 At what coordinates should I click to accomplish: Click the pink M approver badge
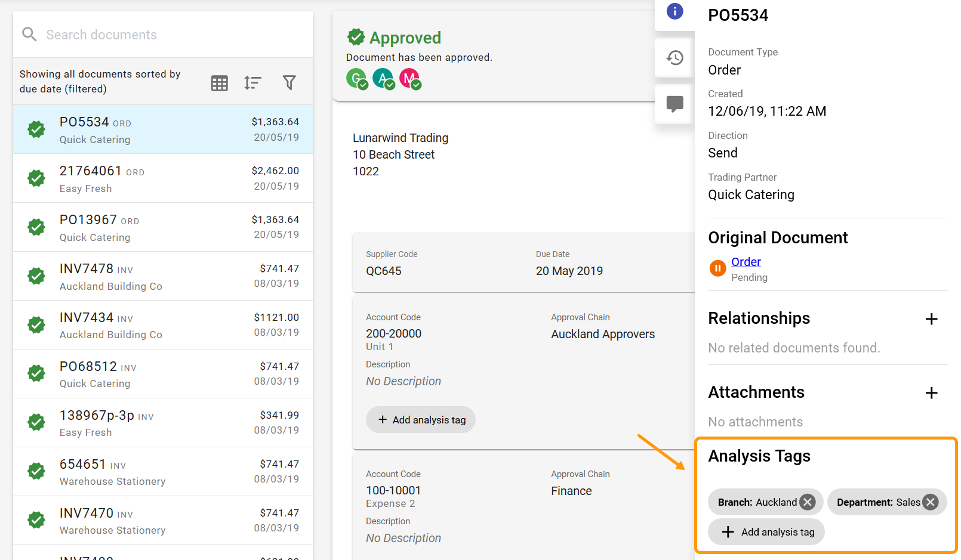pos(410,78)
